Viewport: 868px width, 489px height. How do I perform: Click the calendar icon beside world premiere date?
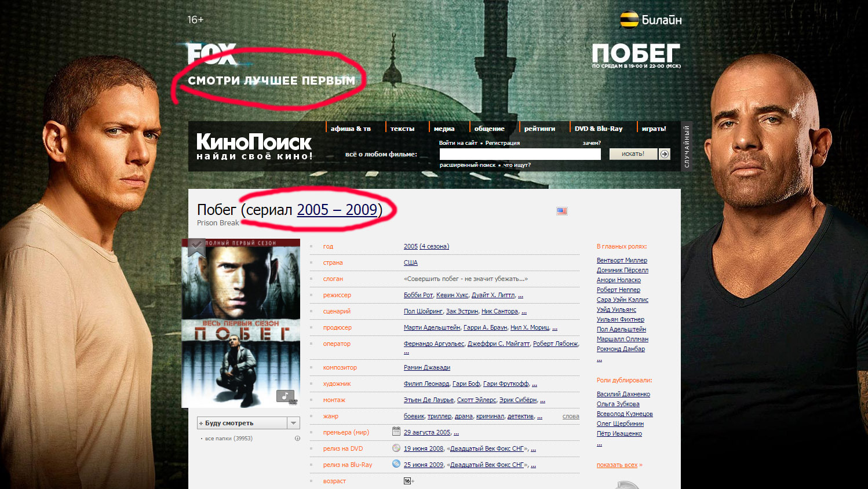coord(396,432)
